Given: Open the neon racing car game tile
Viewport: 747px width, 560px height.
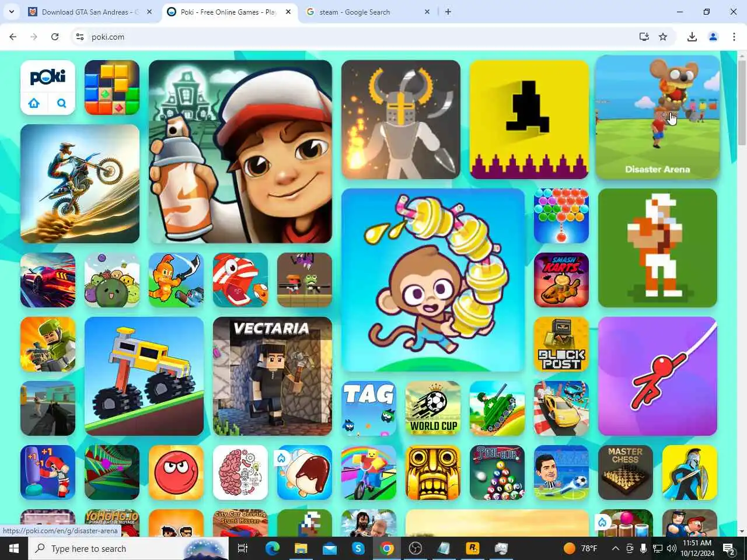Looking at the screenshot, I should [x=48, y=280].
